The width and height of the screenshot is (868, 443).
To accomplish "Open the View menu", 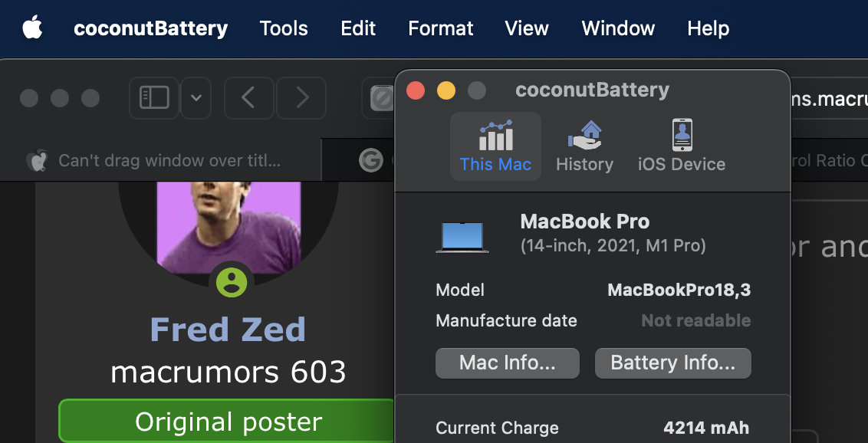I will pyautogui.click(x=527, y=28).
